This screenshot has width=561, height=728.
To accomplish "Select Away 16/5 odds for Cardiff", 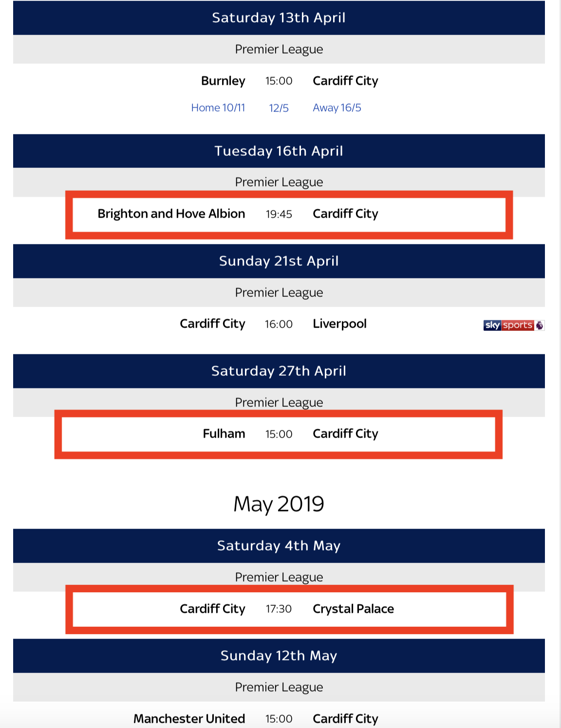I will [337, 108].
